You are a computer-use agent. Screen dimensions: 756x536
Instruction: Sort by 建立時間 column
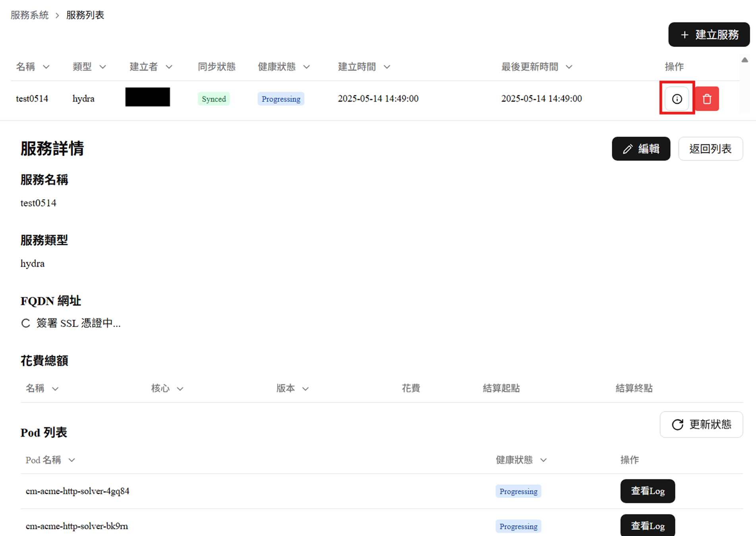point(387,67)
